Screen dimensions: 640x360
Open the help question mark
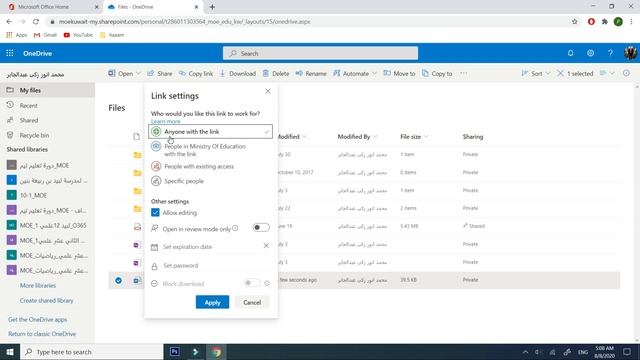pyautogui.click(x=610, y=53)
